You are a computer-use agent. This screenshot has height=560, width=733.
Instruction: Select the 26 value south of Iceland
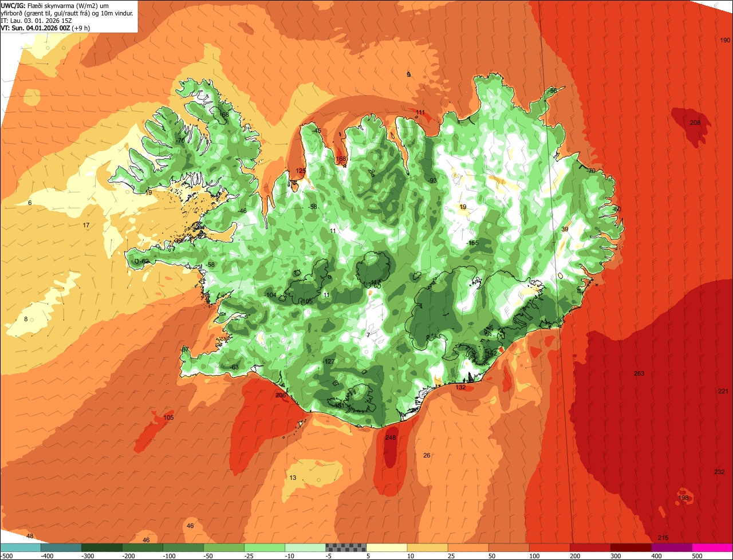click(427, 455)
